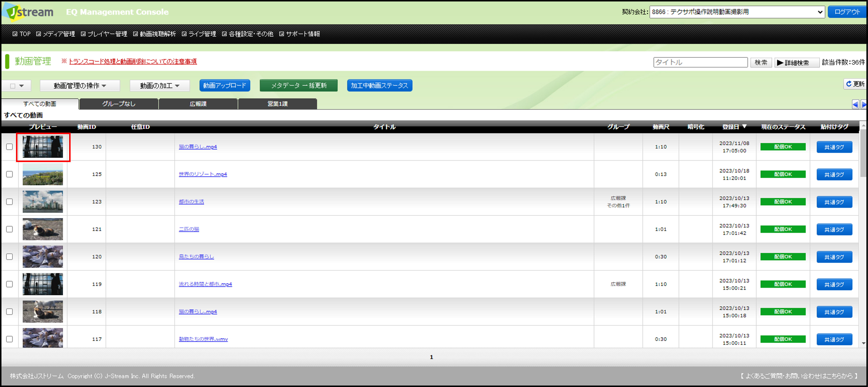Open preview thumbnail for video ID 125

[43, 174]
